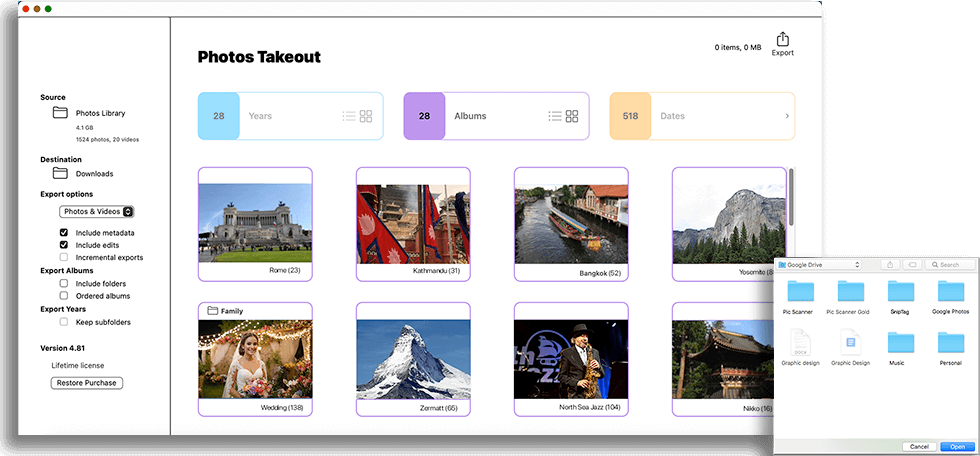Select the Bangkok (52) album thumbnail
Screen dimensions: 980x456
click(x=571, y=224)
